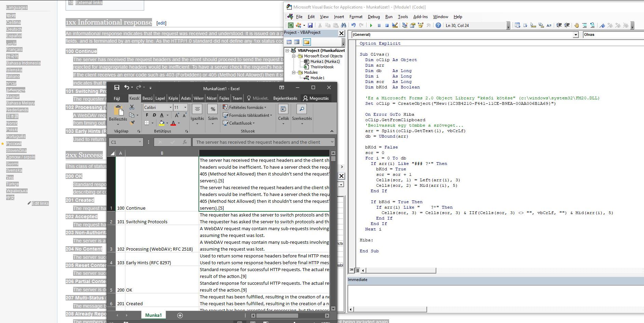
Task: Apply the yellow fill color swatch
Action: tap(162, 123)
